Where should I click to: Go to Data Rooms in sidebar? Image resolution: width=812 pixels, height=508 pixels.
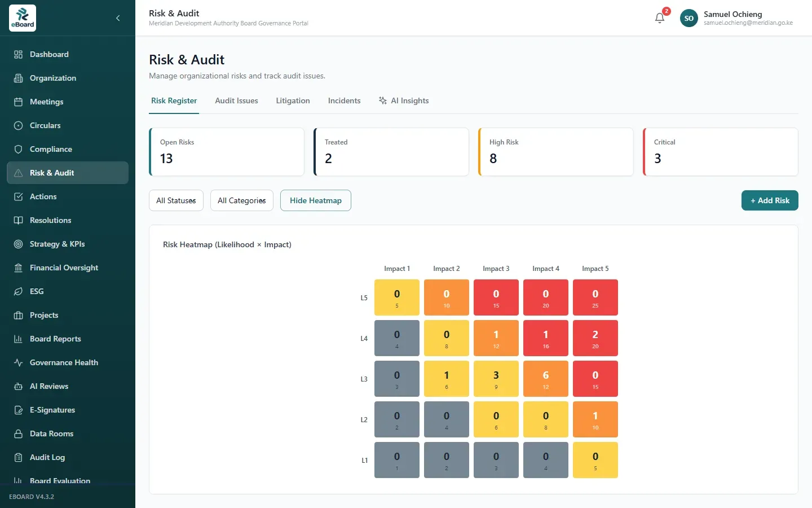[68, 433]
